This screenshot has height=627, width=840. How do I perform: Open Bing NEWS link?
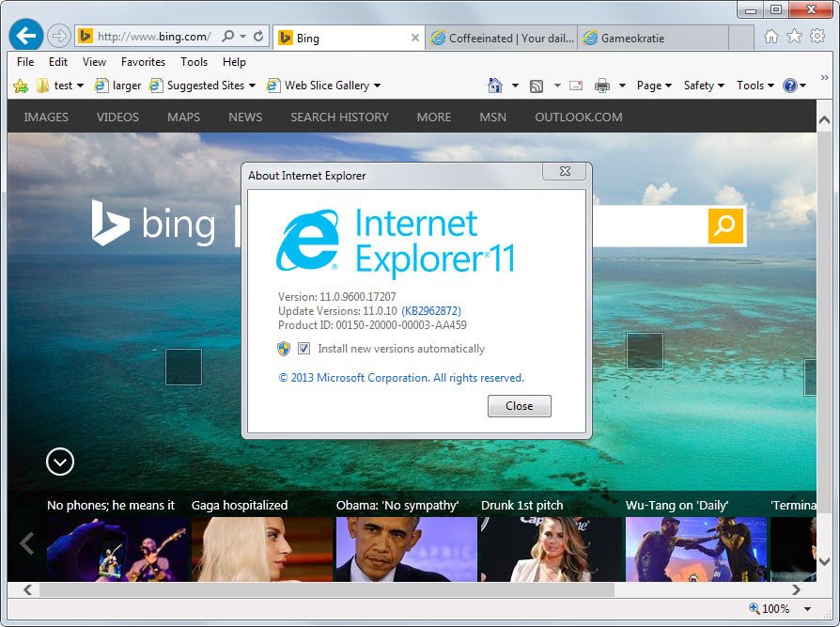[x=245, y=117]
